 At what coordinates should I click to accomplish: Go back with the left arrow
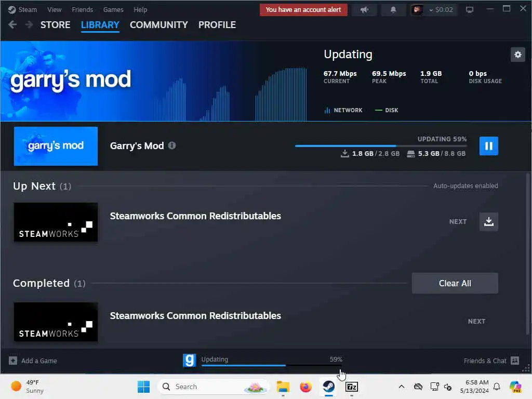(12, 25)
